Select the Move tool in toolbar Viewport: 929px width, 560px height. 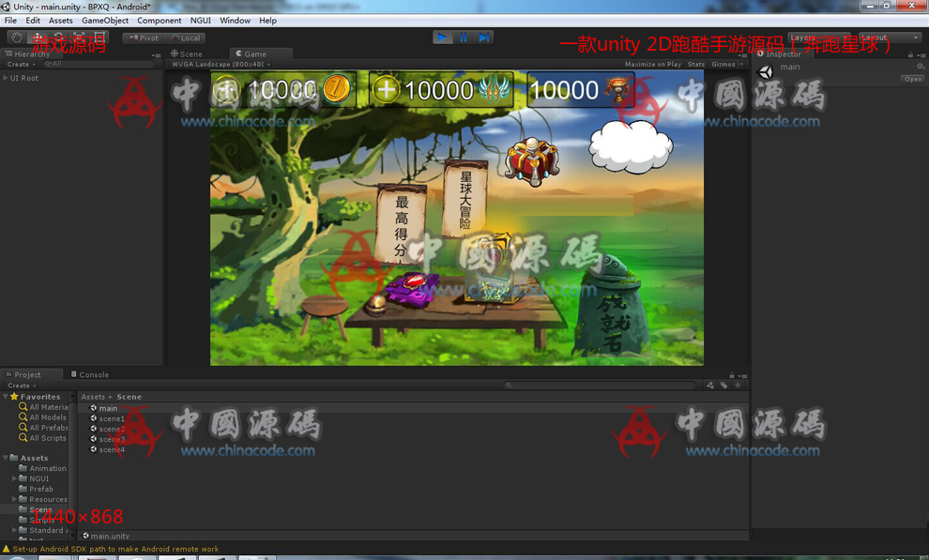point(38,38)
